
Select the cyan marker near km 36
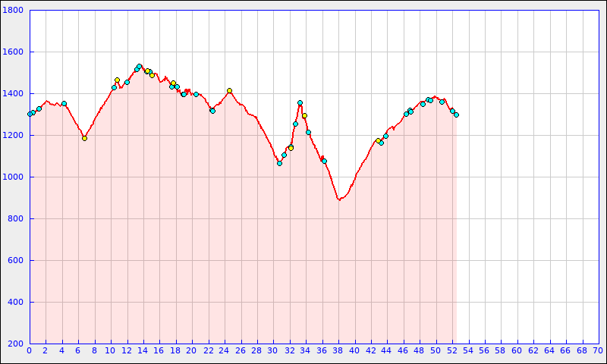point(324,161)
